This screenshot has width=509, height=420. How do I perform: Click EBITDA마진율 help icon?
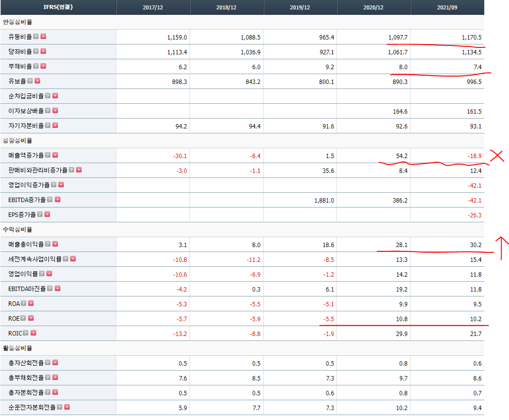click(49, 289)
